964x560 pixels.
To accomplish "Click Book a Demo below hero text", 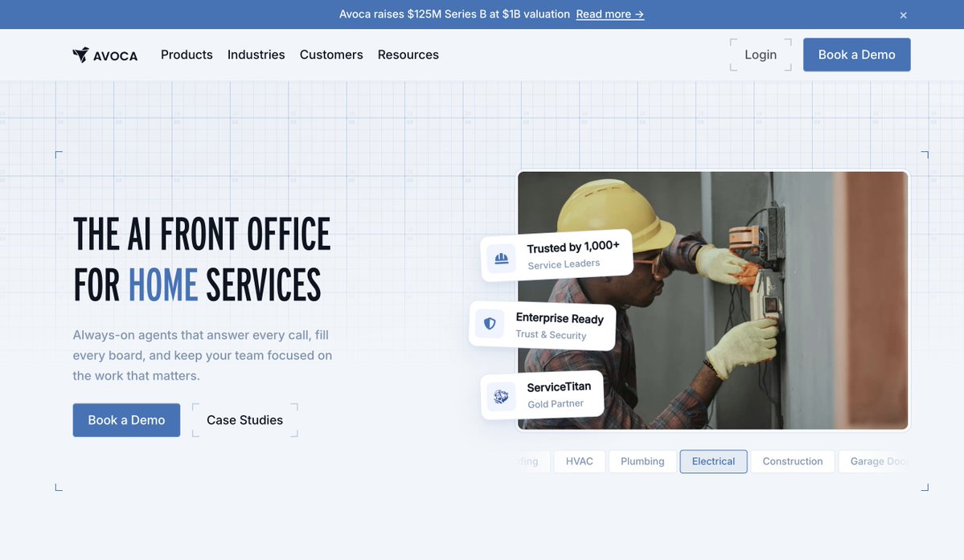I will tap(127, 420).
